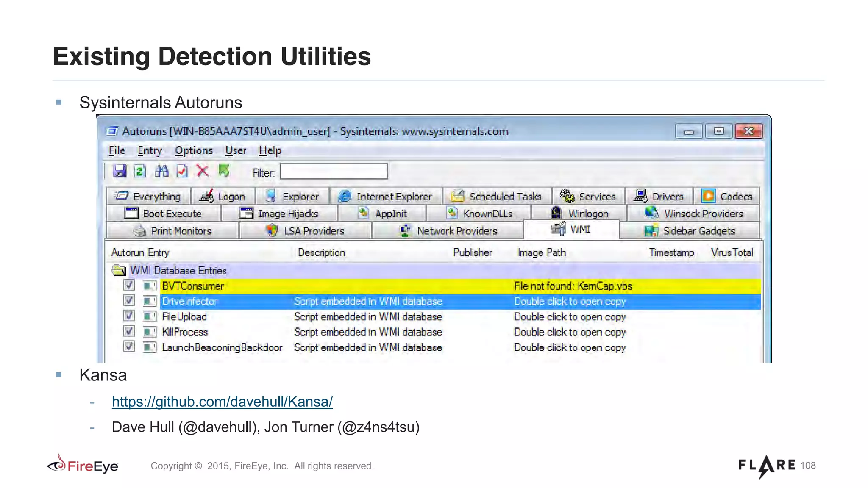Viewport: 868px width, 488px height.
Task: Switch to the Winlogon tab
Action: click(x=580, y=213)
